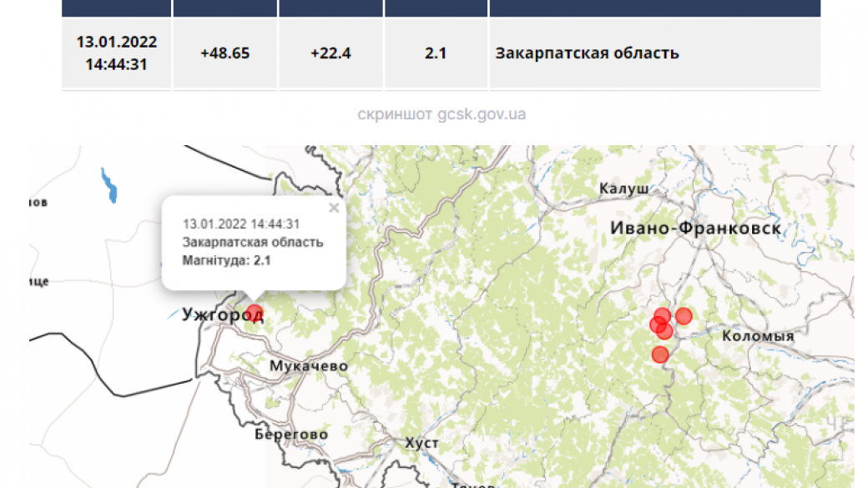
Task: Select the latitude value +48.65
Action: (x=225, y=53)
